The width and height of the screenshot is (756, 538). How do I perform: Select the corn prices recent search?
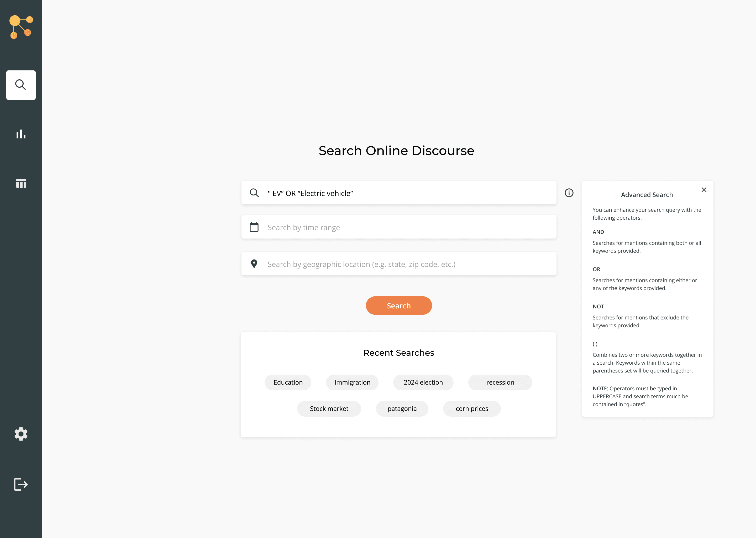[x=472, y=408]
